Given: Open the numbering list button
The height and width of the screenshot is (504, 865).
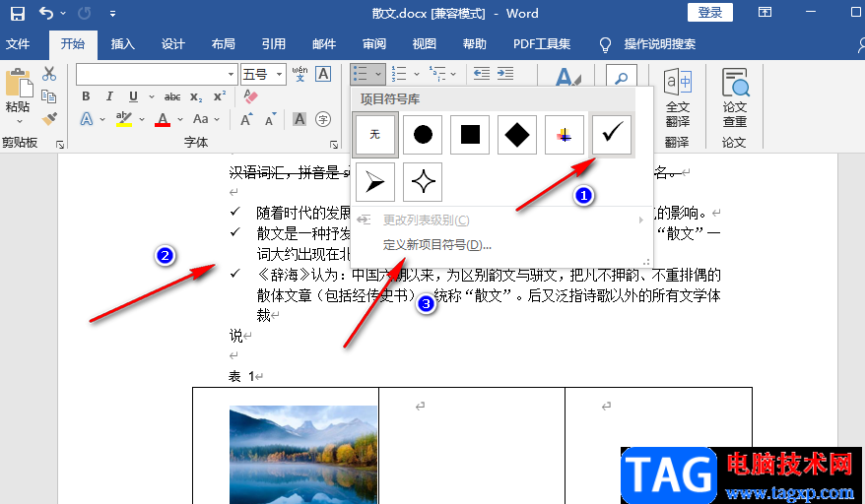Looking at the screenshot, I should point(399,74).
